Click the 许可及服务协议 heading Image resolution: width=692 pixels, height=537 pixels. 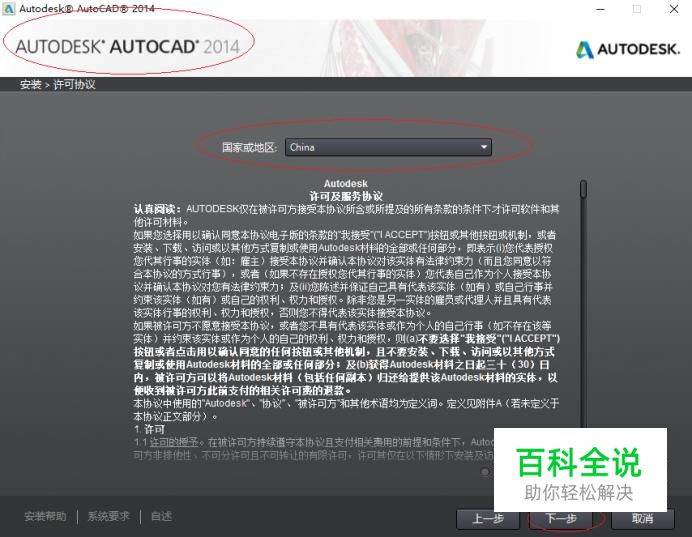346,196
